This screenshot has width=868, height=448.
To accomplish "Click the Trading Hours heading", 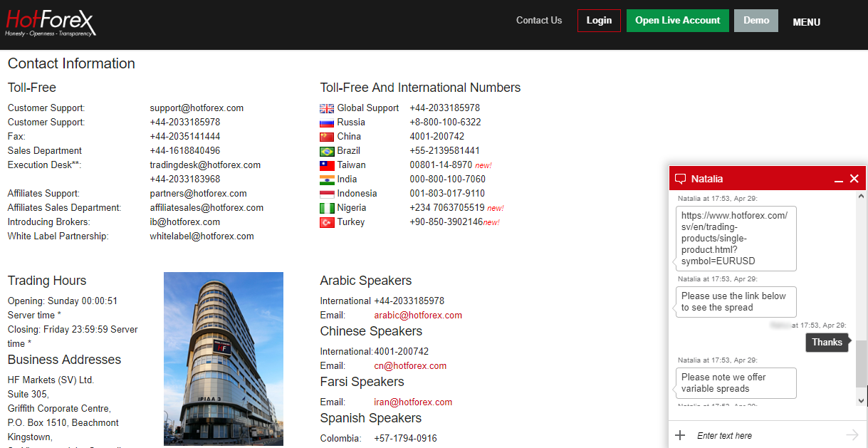I will [47, 281].
